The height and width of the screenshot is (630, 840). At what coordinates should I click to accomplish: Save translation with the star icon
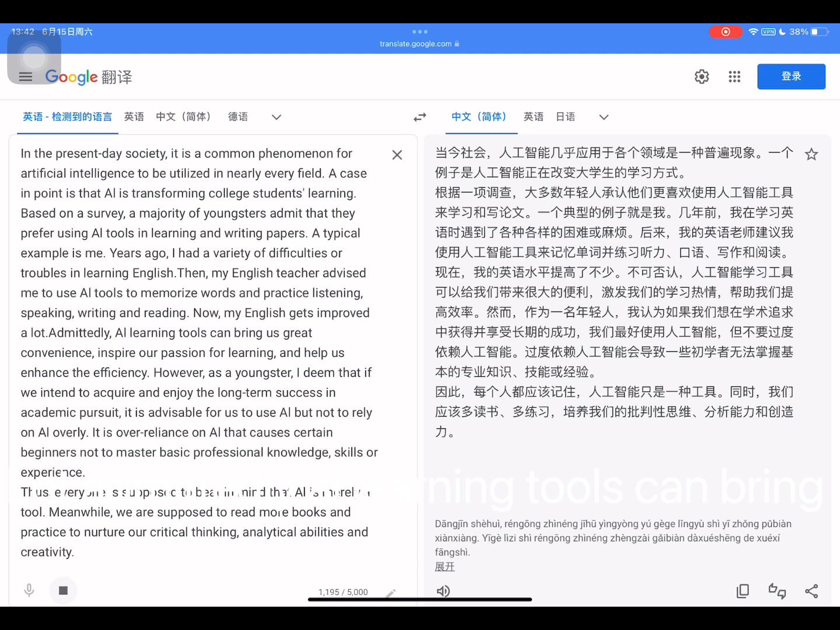[811, 155]
